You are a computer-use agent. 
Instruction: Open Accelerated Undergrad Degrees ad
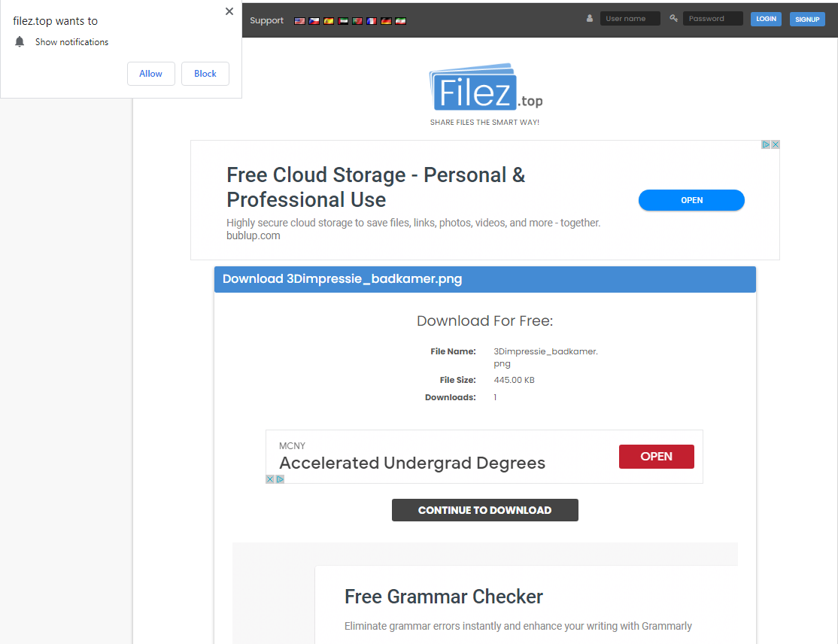pyautogui.click(x=412, y=463)
